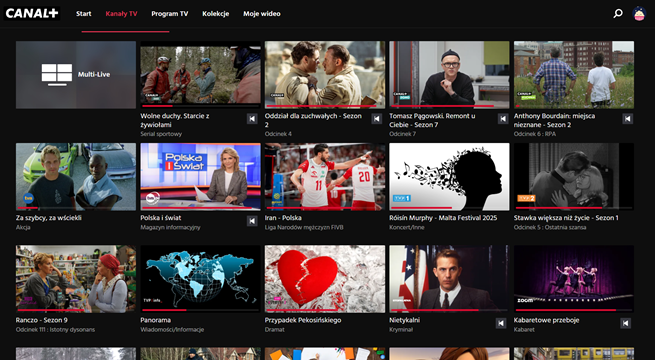
Task: Click 'Odcinek 6 : RPA' subtitle
Action: (x=535, y=134)
